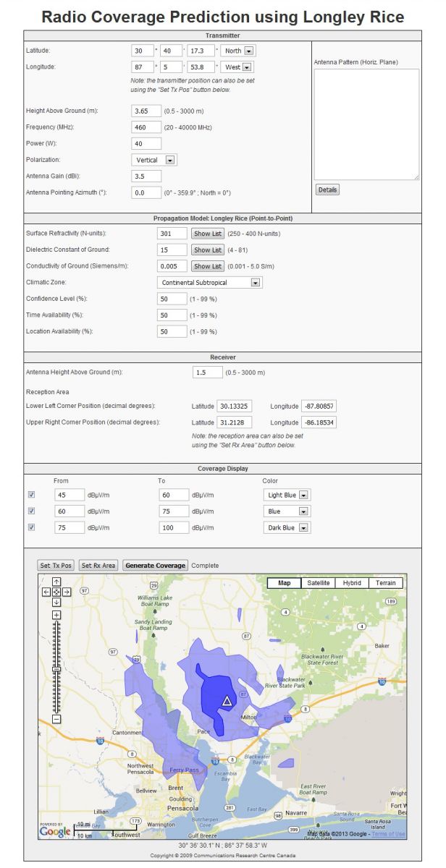Image resolution: width=446 pixels, height=868 pixels.
Task: Zoom out using the map minus button
Action: pos(56,719)
